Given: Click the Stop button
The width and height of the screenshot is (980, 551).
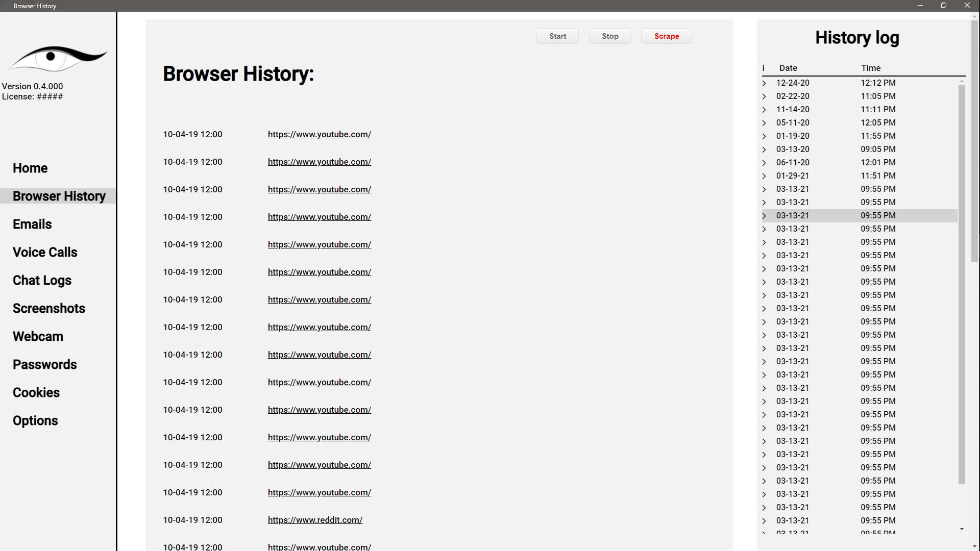Looking at the screenshot, I should pos(610,36).
